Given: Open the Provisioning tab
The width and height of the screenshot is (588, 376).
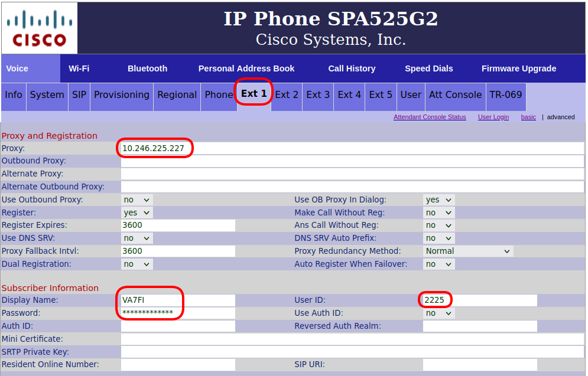Looking at the screenshot, I should pos(122,94).
